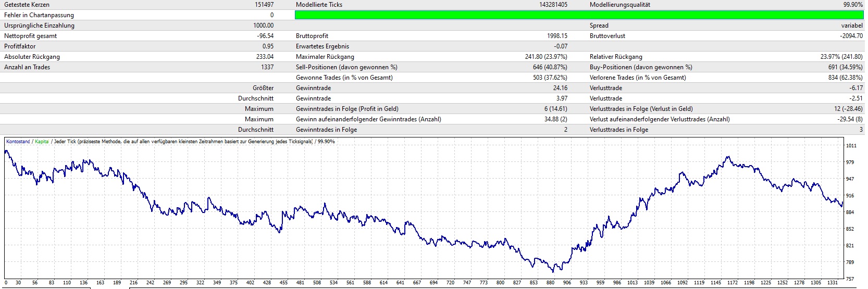Select 'Verlusttrades in Folge (Verlust in Geld)' label
868x289 pixels.
tap(641, 109)
